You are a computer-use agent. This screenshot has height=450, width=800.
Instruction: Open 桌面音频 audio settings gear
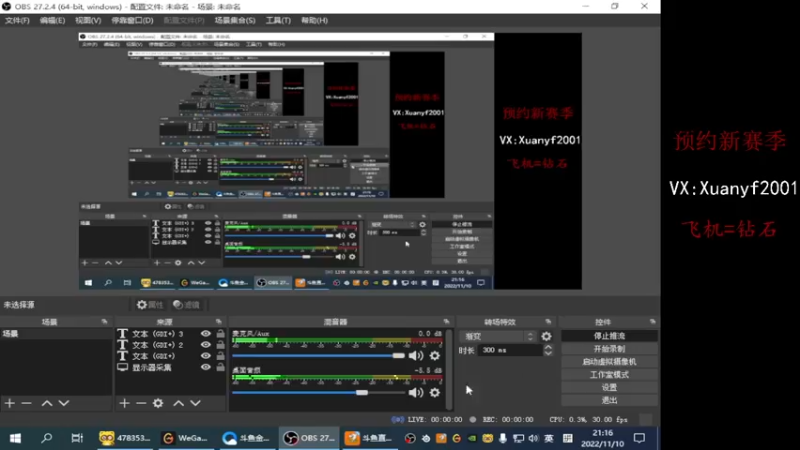pos(435,392)
